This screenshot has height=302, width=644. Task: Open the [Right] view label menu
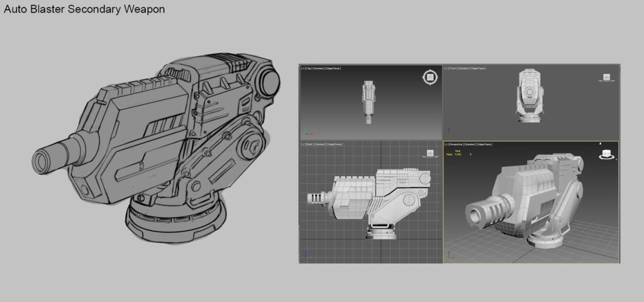[x=309, y=144]
